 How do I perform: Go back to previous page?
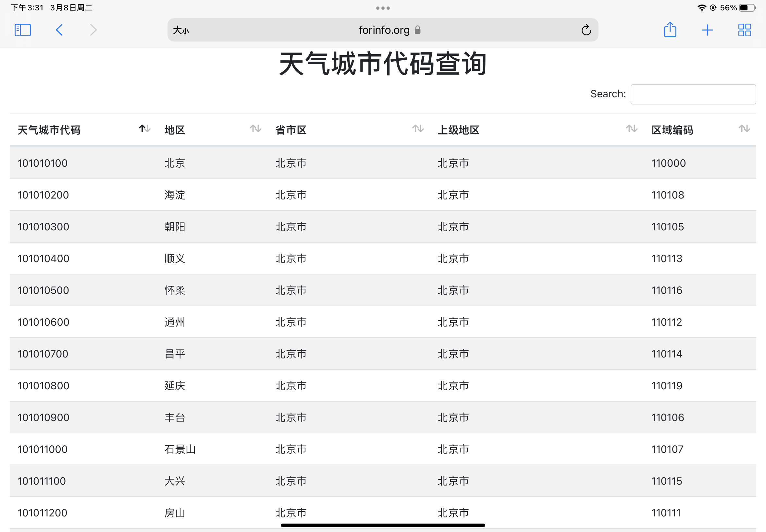click(x=59, y=30)
